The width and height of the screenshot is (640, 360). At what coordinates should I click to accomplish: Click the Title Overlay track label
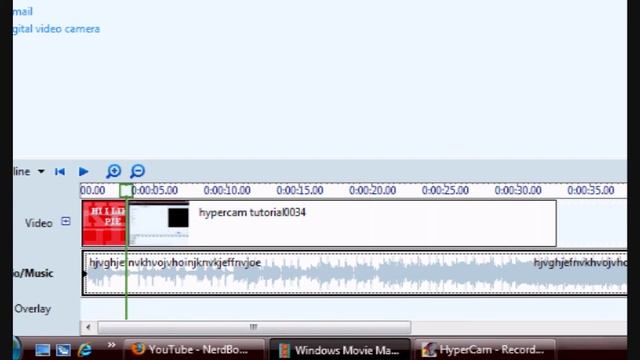pyautogui.click(x=32, y=309)
